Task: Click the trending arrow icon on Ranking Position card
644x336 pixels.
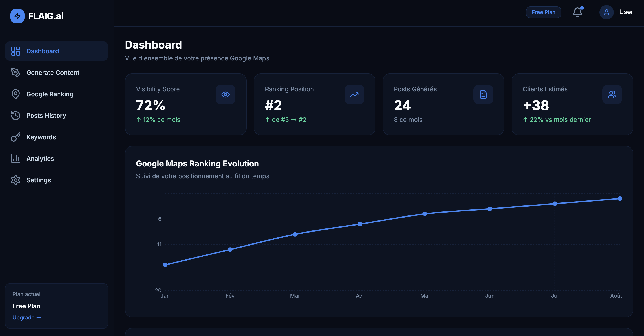Action: pos(354,95)
